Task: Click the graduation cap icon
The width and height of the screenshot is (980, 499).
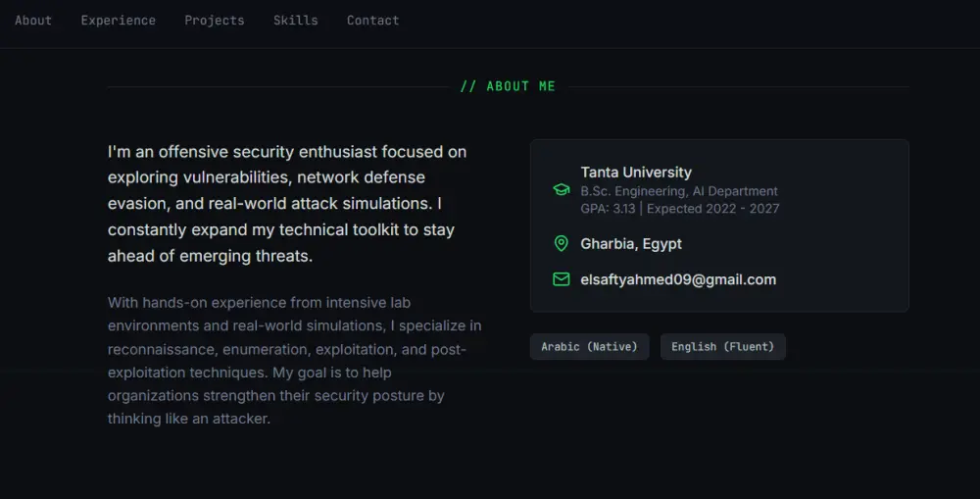Action: (x=562, y=190)
